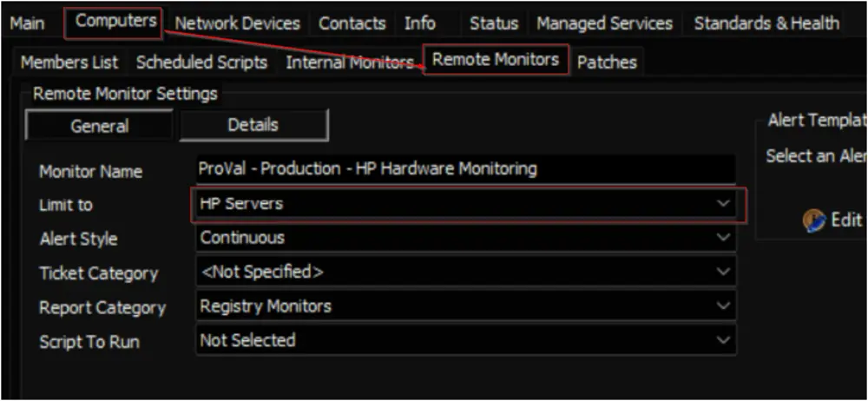Select the Info tab

[419, 23]
